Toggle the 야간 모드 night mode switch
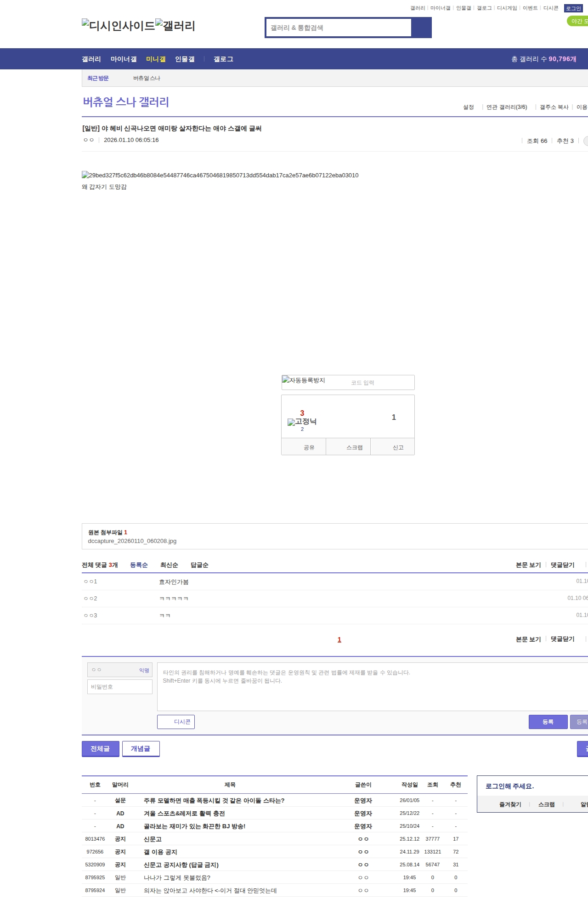Viewport: 588px width, 899px height. [578, 21]
